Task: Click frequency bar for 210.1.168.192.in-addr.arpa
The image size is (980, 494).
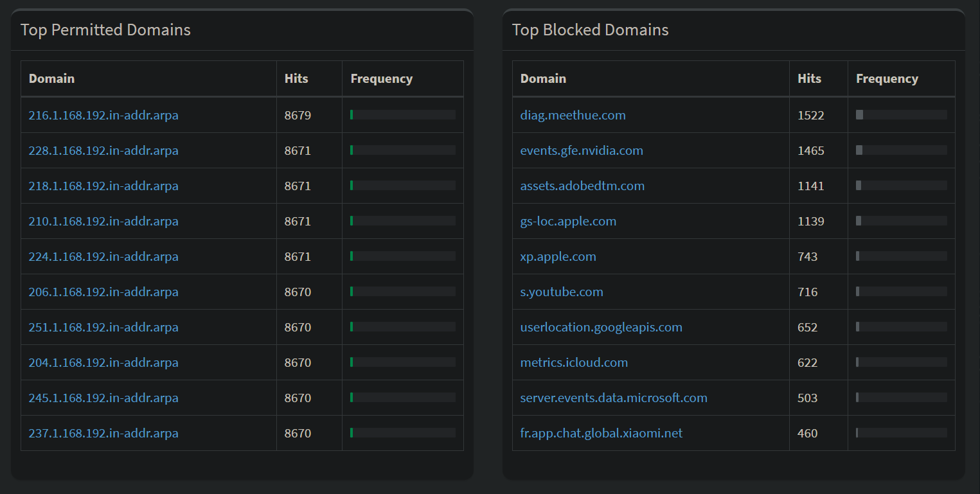Action: point(403,220)
